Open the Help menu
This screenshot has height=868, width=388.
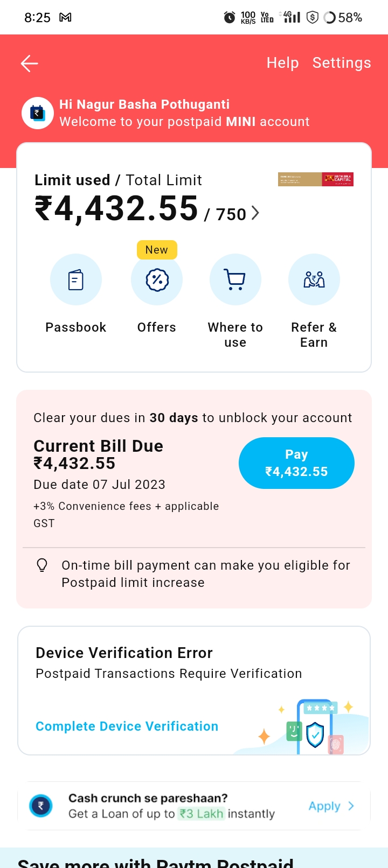pyautogui.click(x=282, y=63)
